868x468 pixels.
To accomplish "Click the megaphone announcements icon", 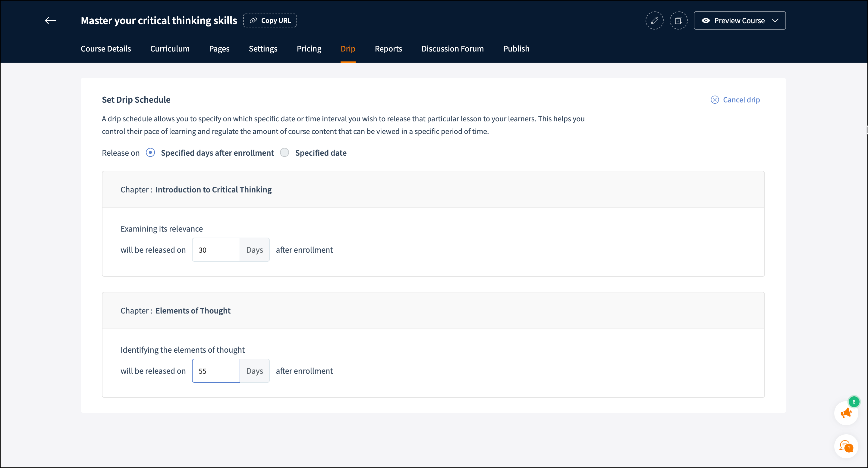I will 846,413.
